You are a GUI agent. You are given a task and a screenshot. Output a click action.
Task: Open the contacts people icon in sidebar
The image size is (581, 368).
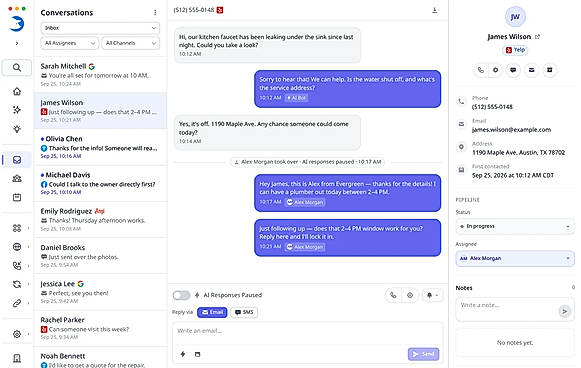(x=17, y=179)
